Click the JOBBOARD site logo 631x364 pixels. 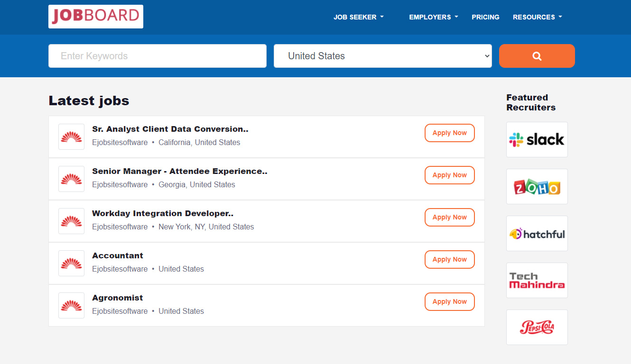tap(95, 16)
